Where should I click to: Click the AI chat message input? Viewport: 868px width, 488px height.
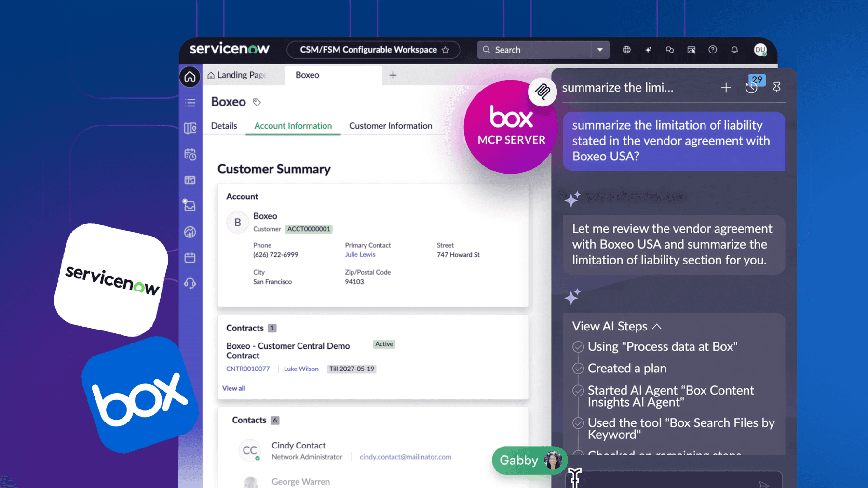tap(673, 481)
